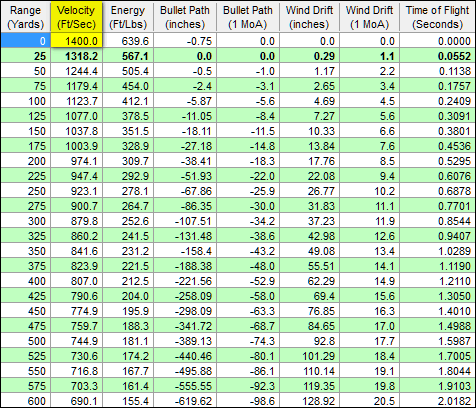476x408 pixels.
Task: Select the highlighted range 0 cell
Action: tap(26, 41)
